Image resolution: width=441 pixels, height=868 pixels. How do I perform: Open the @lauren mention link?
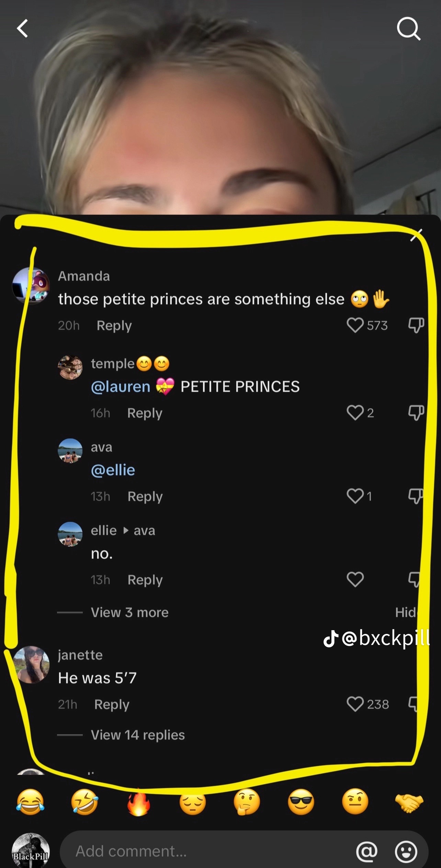click(x=121, y=386)
